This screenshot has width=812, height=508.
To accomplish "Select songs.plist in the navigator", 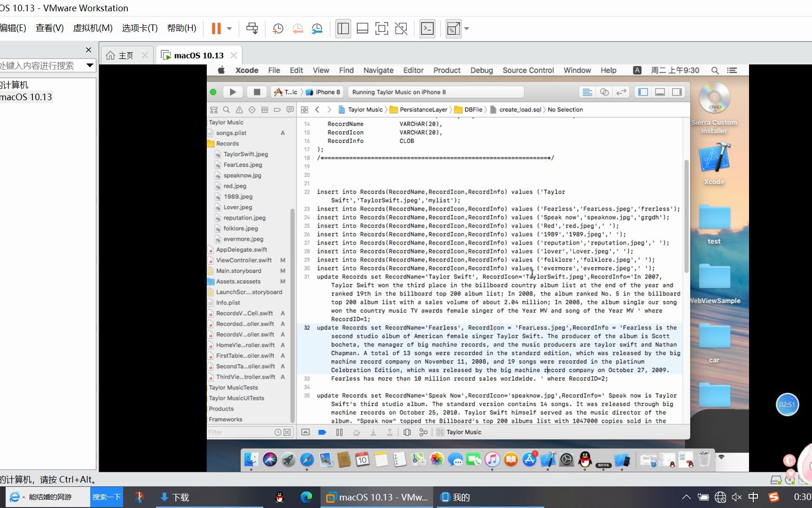I will coord(231,133).
